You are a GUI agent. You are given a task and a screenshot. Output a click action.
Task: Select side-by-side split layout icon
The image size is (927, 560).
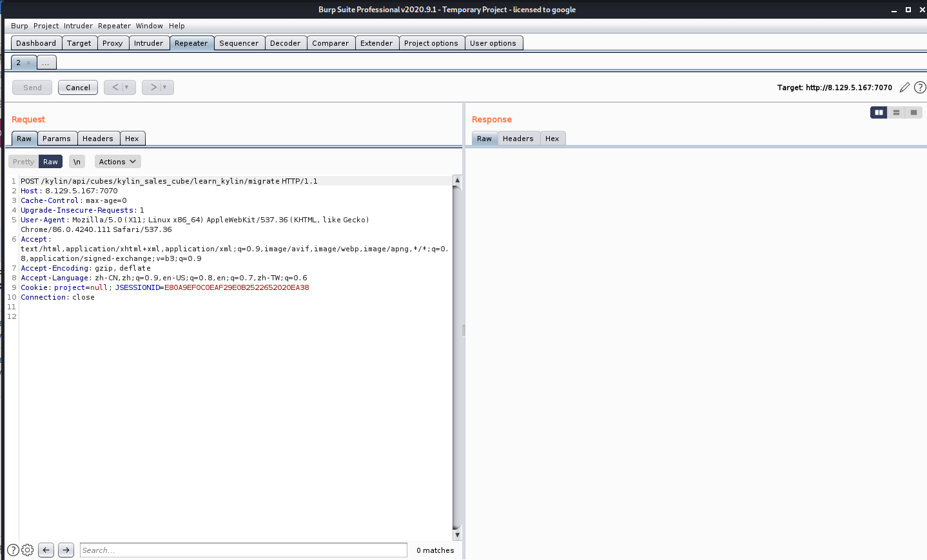point(879,112)
